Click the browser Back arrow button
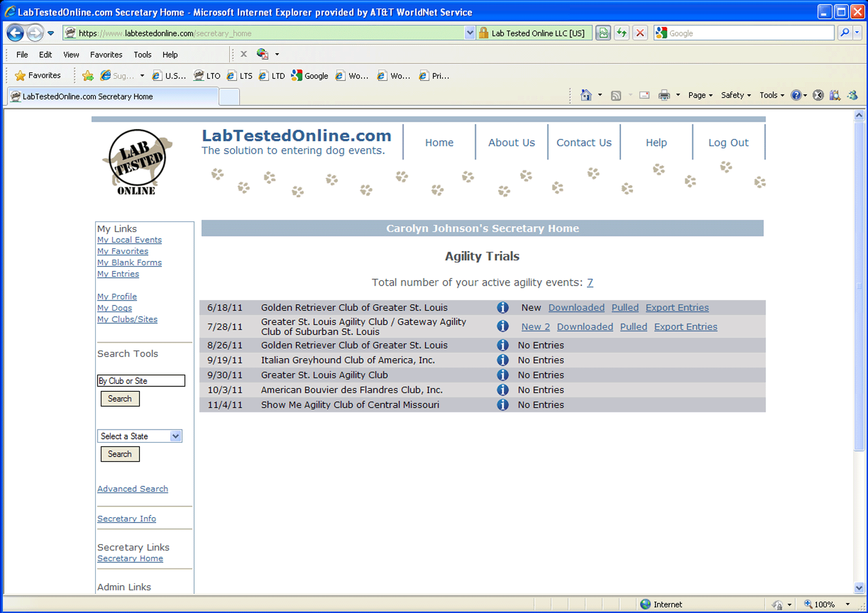This screenshot has height=613, width=868. 15,33
